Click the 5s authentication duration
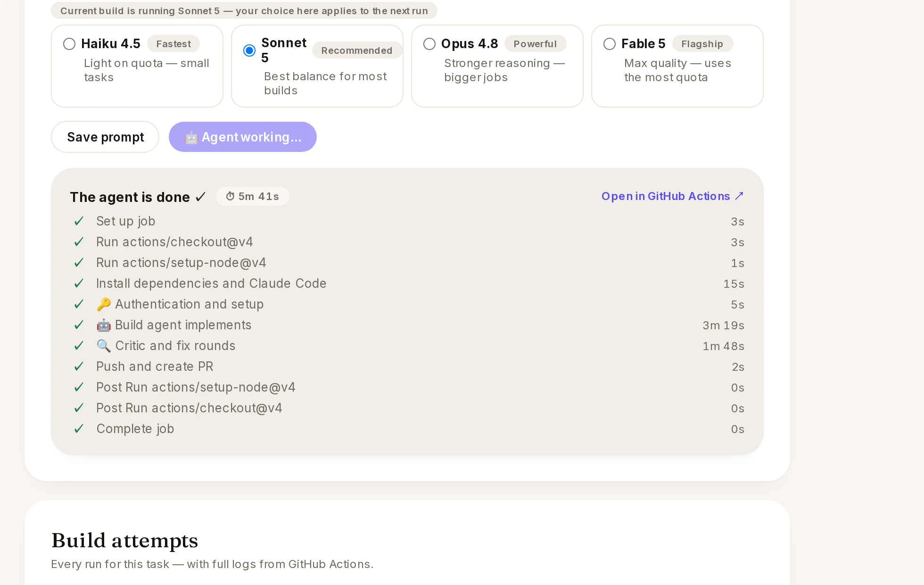The image size is (924, 585). pyautogui.click(x=737, y=305)
